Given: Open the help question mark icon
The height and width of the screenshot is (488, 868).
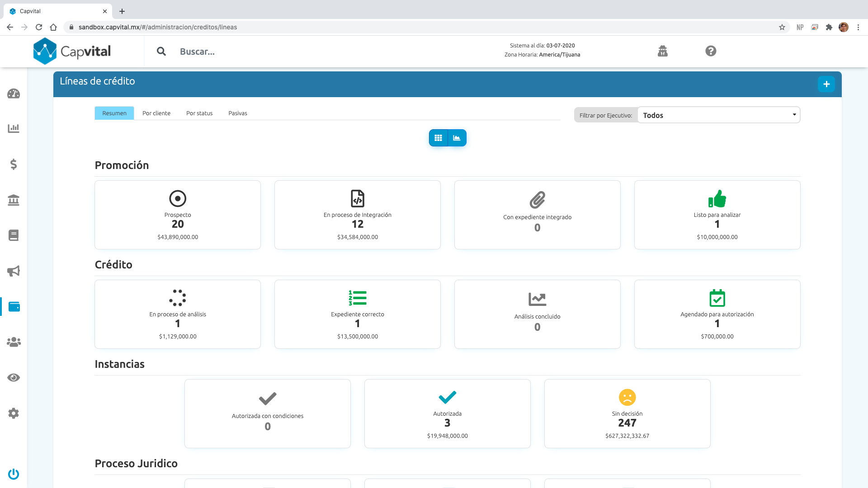Looking at the screenshot, I should (x=711, y=51).
